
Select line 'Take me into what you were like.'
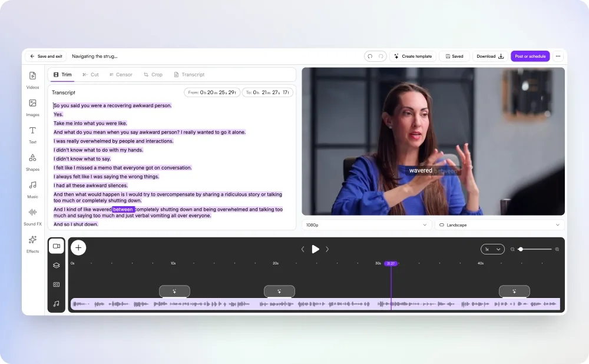pyautogui.click(x=90, y=123)
